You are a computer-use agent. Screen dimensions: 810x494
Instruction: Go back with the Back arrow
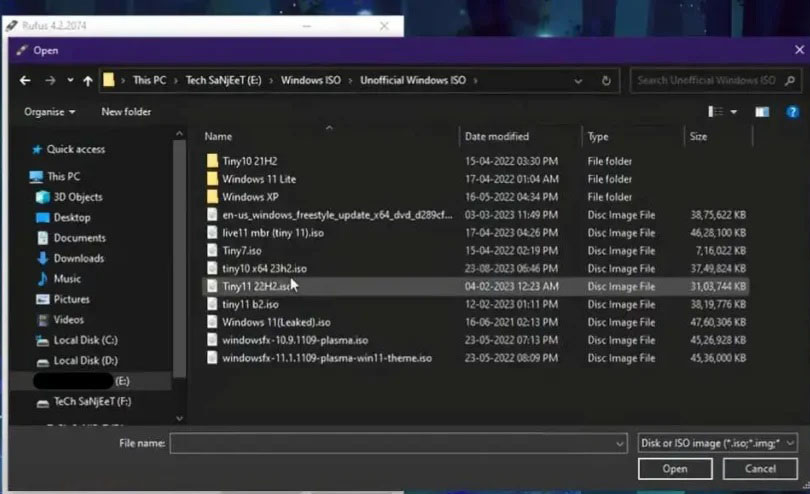(x=25, y=80)
